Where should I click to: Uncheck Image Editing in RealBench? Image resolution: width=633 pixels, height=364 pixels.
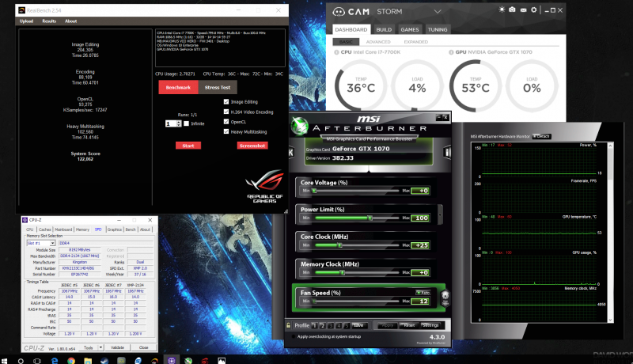click(x=226, y=102)
